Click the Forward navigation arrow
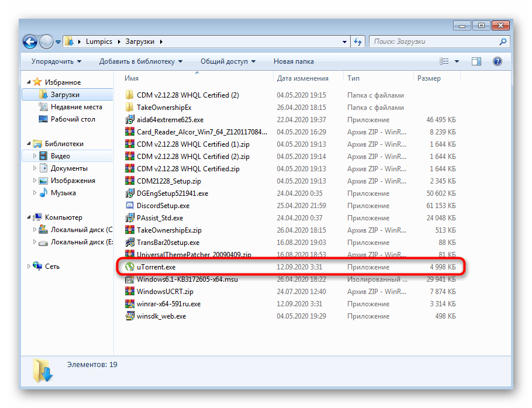532x408 pixels. pos(46,42)
